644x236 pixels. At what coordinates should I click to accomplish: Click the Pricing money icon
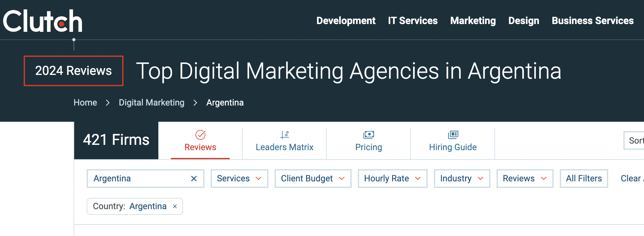click(368, 135)
